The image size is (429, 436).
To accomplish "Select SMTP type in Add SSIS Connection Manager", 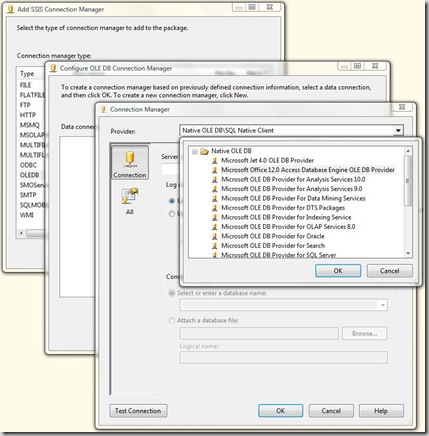I will 28,195.
